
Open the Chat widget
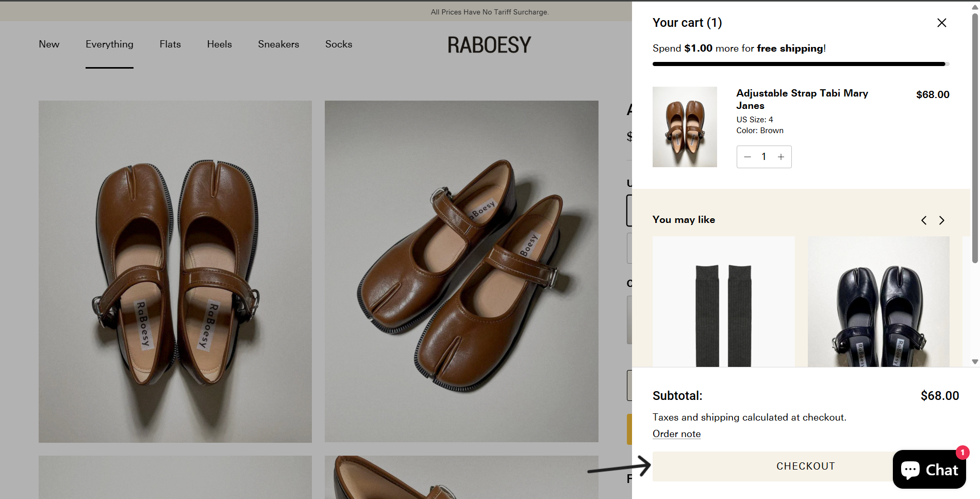pos(929,470)
